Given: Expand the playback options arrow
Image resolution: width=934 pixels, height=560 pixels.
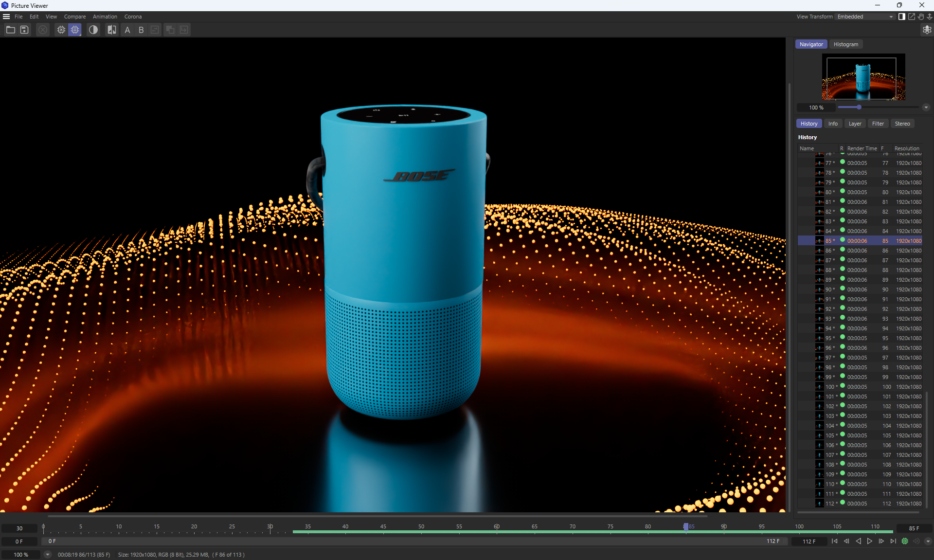Looking at the screenshot, I should pyautogui.click(x=928, y=541).
